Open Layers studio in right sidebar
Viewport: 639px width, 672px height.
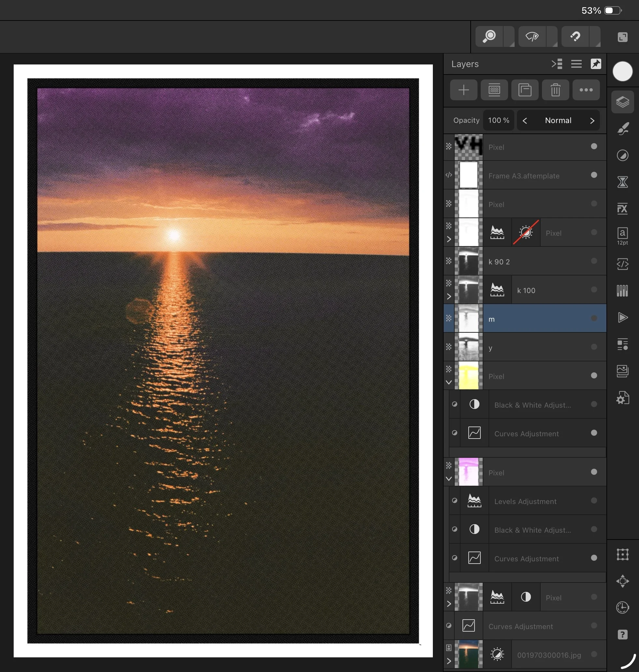tap(622, 102)
